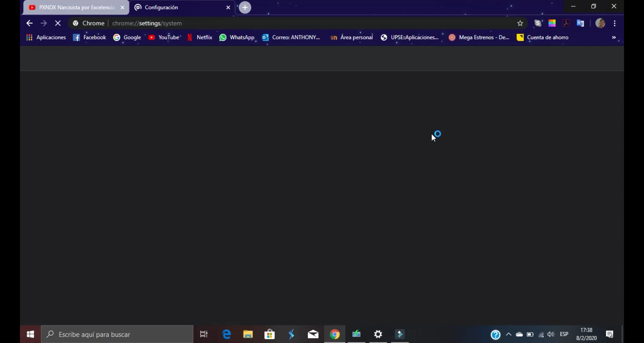
Task: Bookmark this page with the star icon
Action: [520, 23]
